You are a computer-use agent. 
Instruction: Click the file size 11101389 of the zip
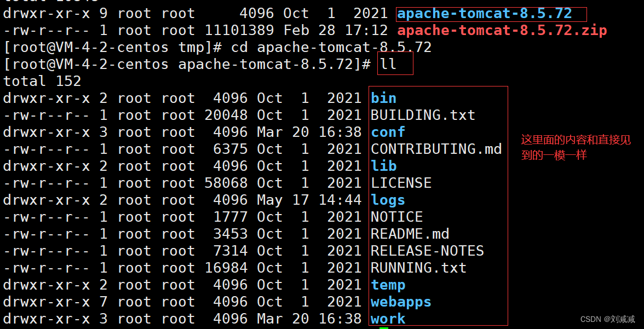[x=239, y=31]
